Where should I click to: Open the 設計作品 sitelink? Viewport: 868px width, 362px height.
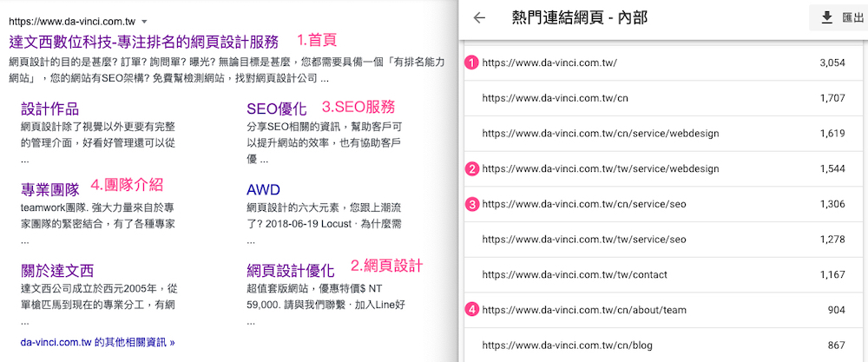click(49, 109)
